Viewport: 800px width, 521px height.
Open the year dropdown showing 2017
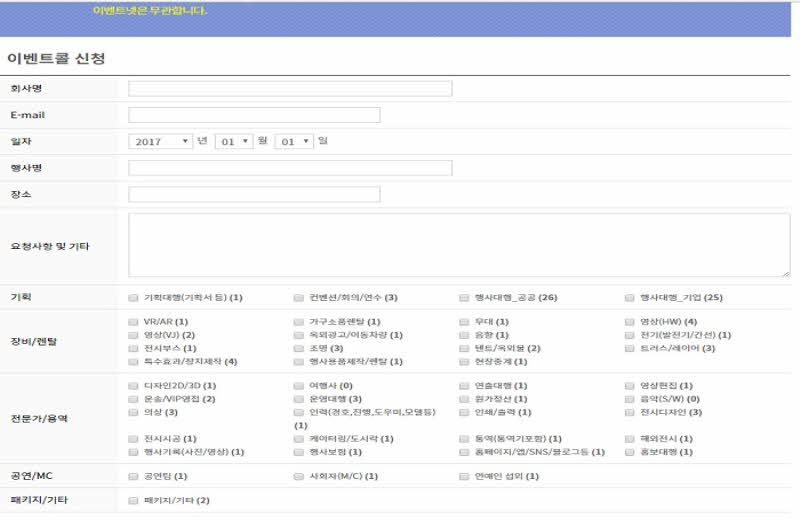(160, 141)
